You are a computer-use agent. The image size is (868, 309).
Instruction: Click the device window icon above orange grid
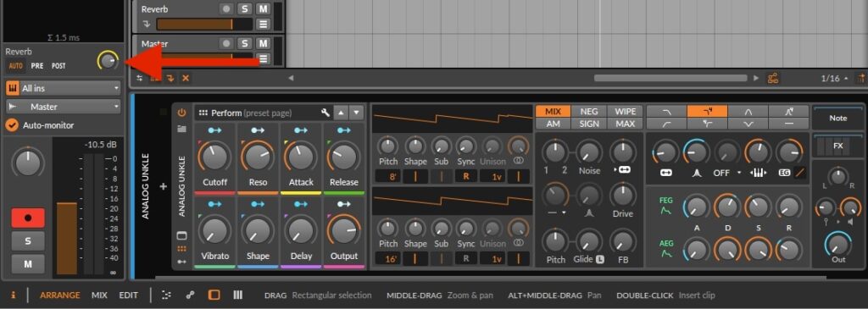pos(181,235)
